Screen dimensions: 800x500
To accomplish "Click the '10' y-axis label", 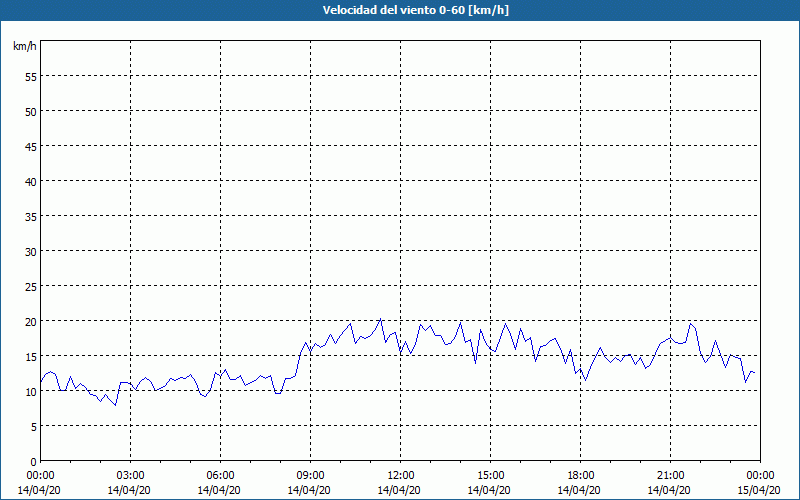I will 31,391.
